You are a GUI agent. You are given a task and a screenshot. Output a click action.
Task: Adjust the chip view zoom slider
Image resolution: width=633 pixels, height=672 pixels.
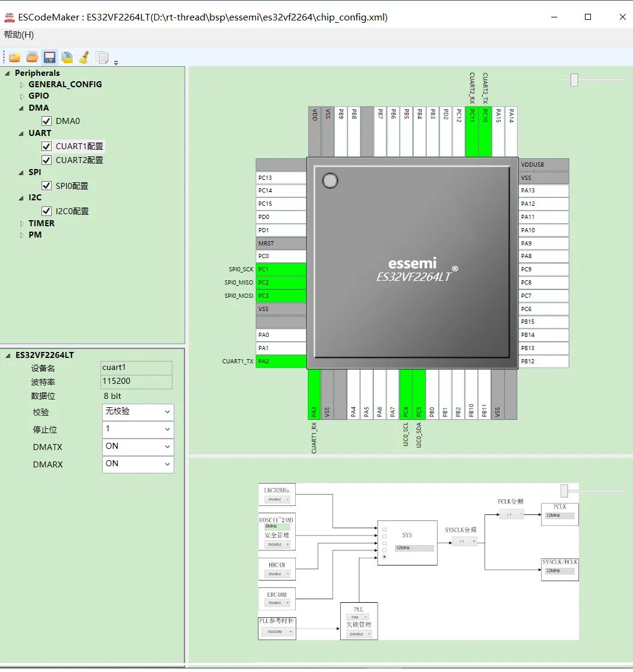(x=574, y=80)
